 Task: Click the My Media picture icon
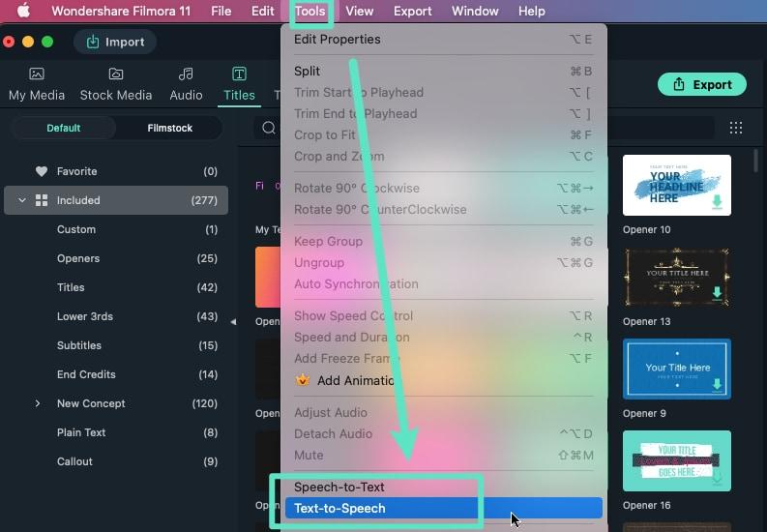coord(37,74)
